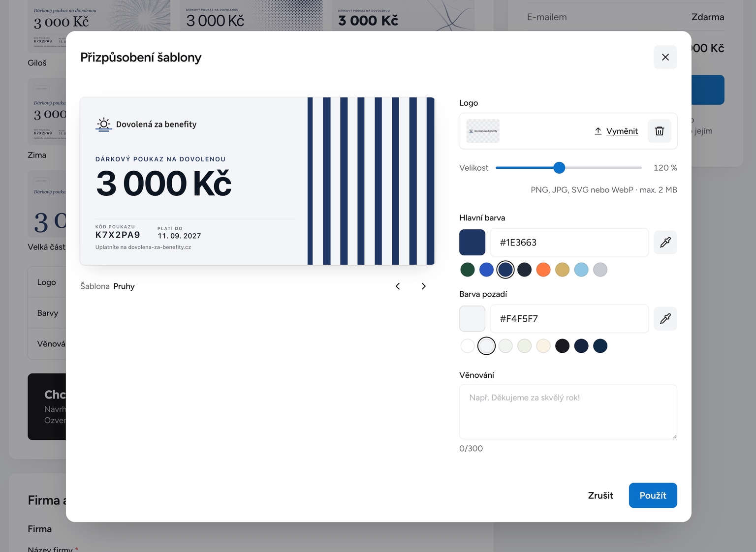This screenshot has width=756, height=552.
Task: Pick the pale green background color
Action: point(524,346)
